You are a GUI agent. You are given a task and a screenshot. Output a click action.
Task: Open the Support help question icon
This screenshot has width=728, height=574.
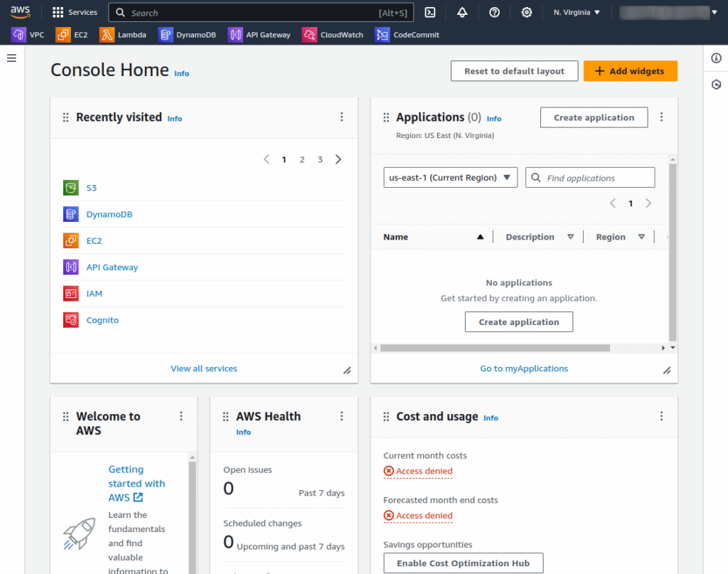495,13
